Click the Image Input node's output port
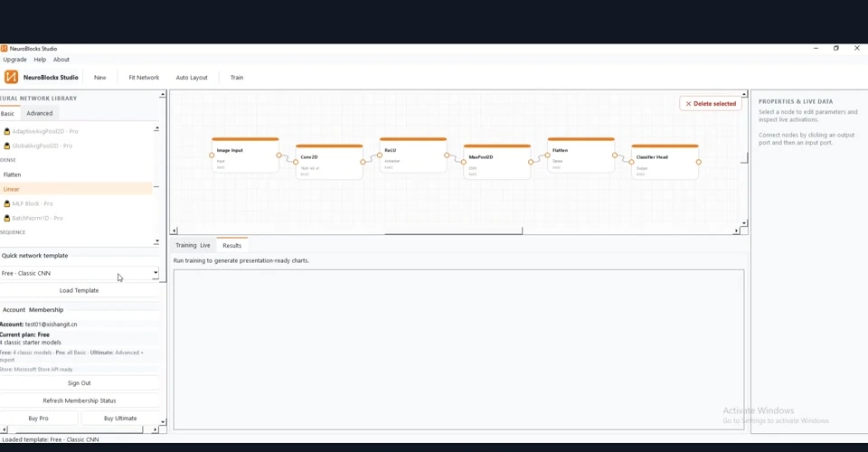 [x=279, y=155]
